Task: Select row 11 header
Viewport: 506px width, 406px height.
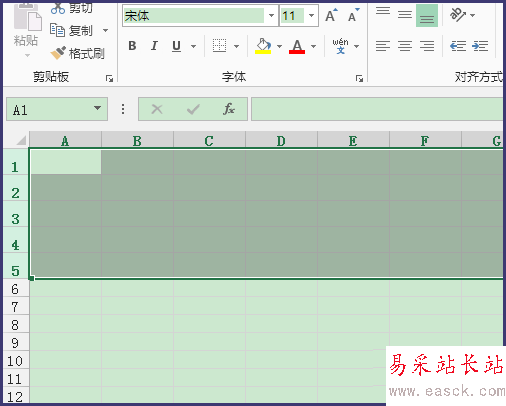Action: [15, 378]
